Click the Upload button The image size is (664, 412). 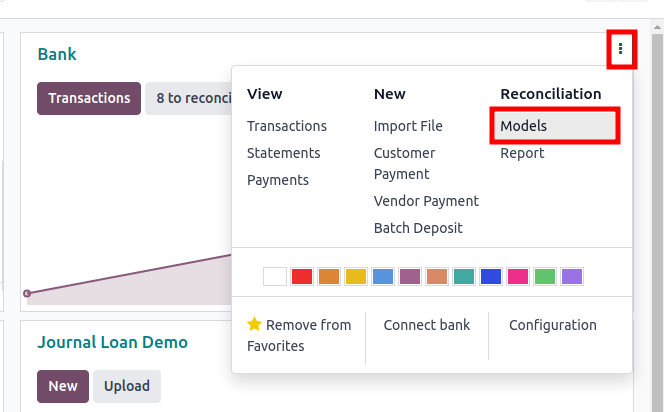(127, 386)
